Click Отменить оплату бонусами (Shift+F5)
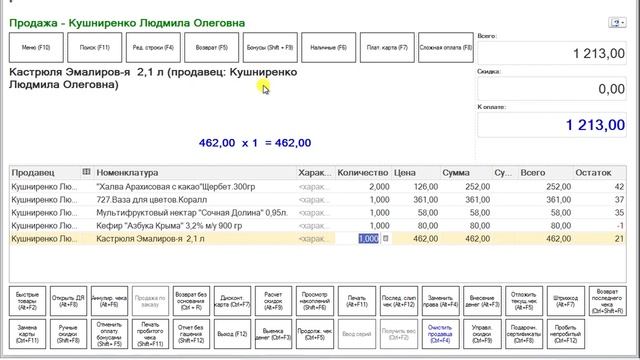Screen dimensions: 640x360 coord(109,334)
